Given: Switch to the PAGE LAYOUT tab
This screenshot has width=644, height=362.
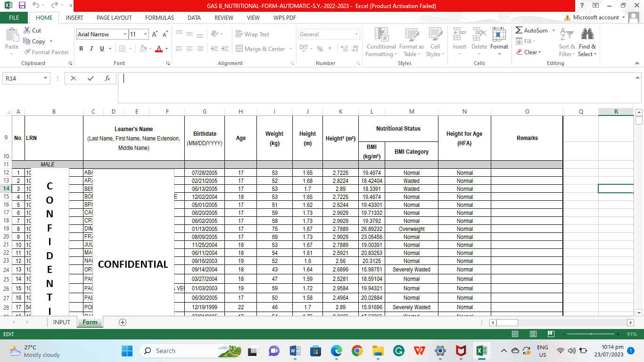Looking at the screenshot, I should click(114, 17).
